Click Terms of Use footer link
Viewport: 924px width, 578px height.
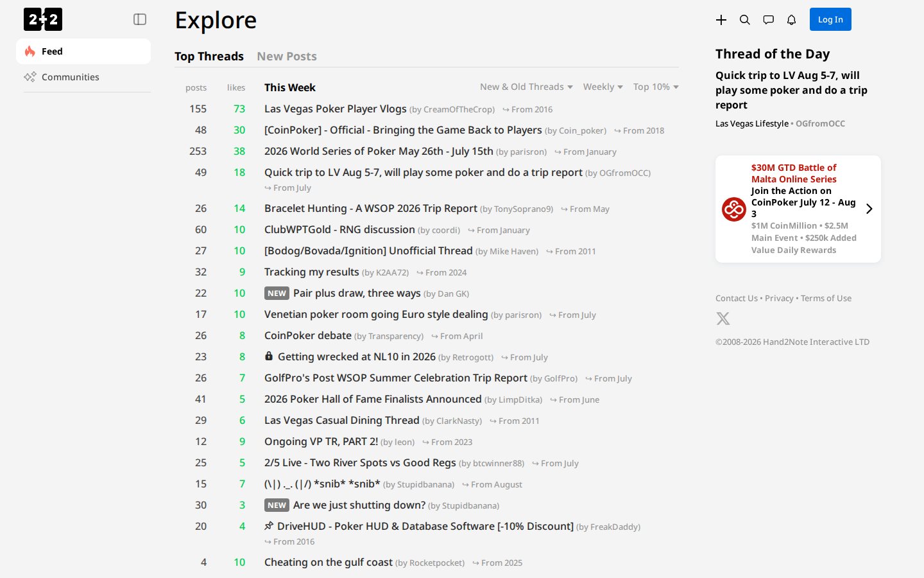coord(826,298)
